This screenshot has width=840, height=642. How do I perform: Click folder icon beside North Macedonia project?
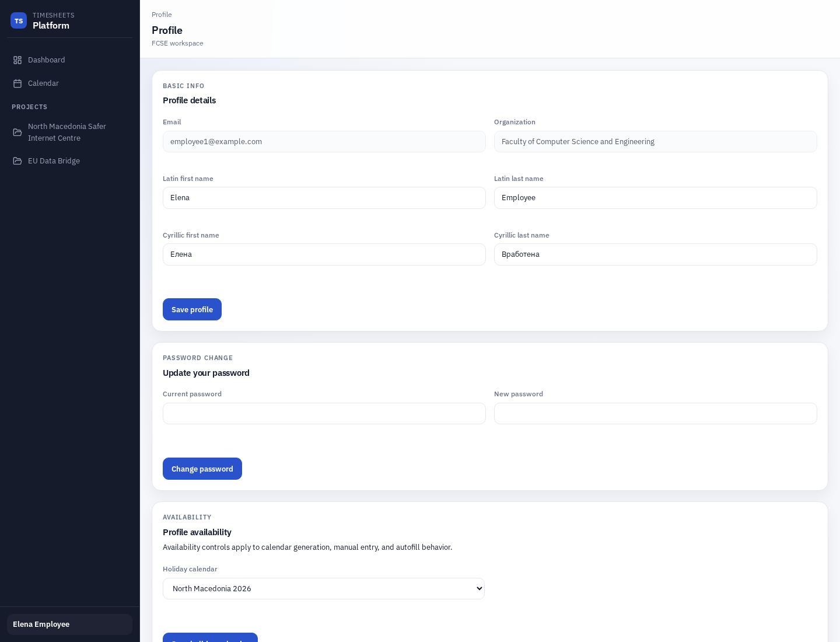(17, 132)
